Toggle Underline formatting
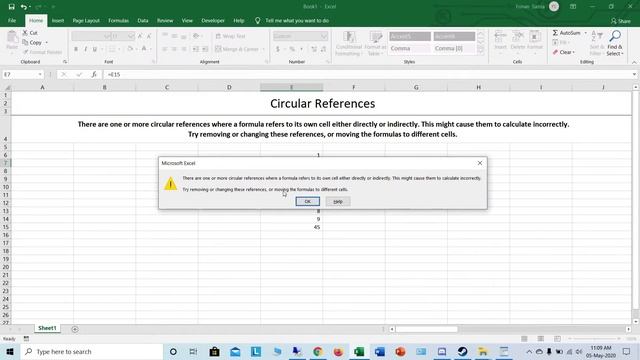 [x=95, y=49]
